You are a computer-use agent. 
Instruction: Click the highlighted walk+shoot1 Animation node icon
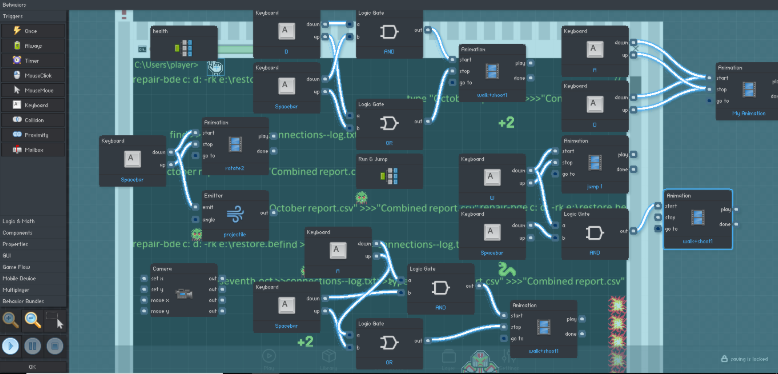point(698,217)
